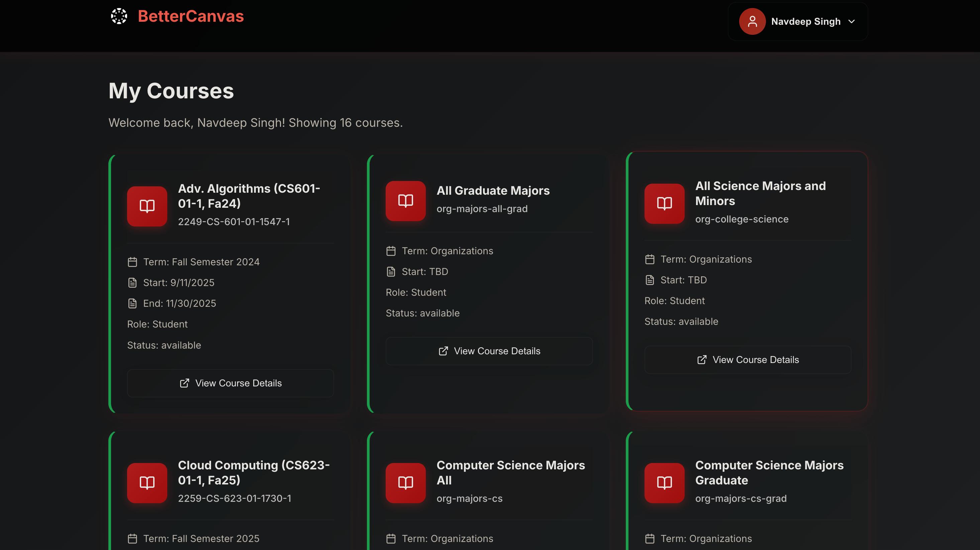
Task: Click the BetterCanvas logo icon
Action: [x=119, y=16]
